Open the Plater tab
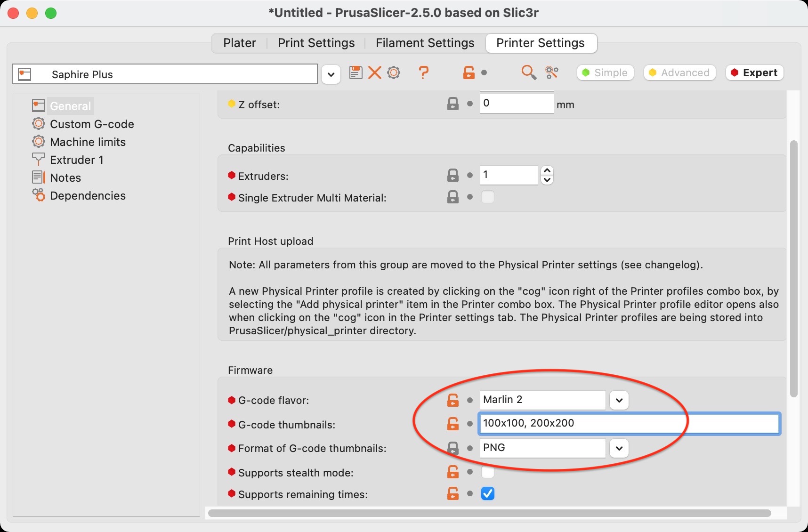This screenshot has height=532, width=808. (x=240, y=43)
